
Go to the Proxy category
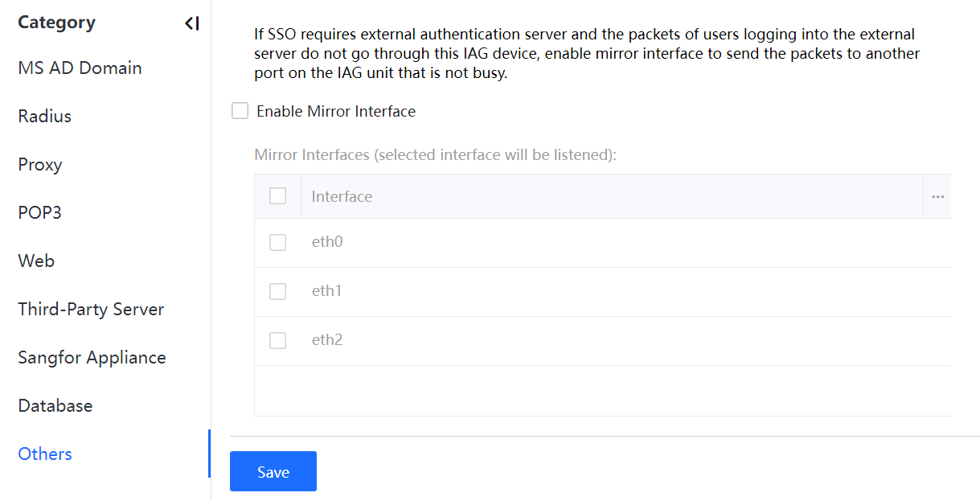pyautogui.click(x=40, y=165)
